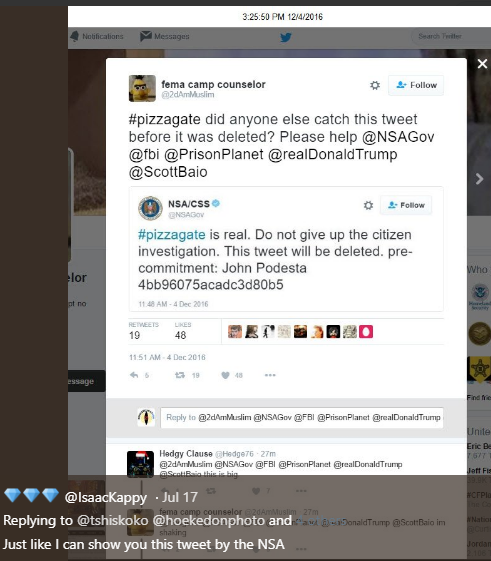The width and height of the screenshot is (491, 561).
Task: Click the reply arrow icon under the tweet
Action: click(134, 375)
